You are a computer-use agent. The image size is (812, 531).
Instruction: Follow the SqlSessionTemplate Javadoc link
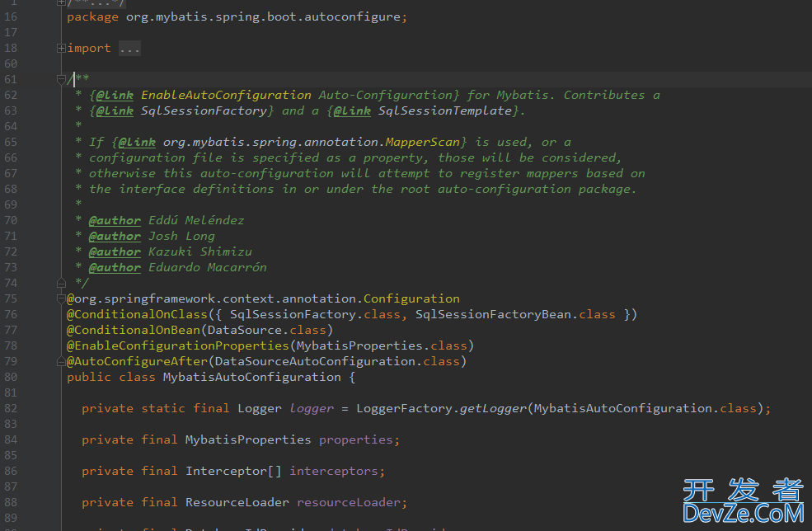pyautogui.click(x=445, y=110)
